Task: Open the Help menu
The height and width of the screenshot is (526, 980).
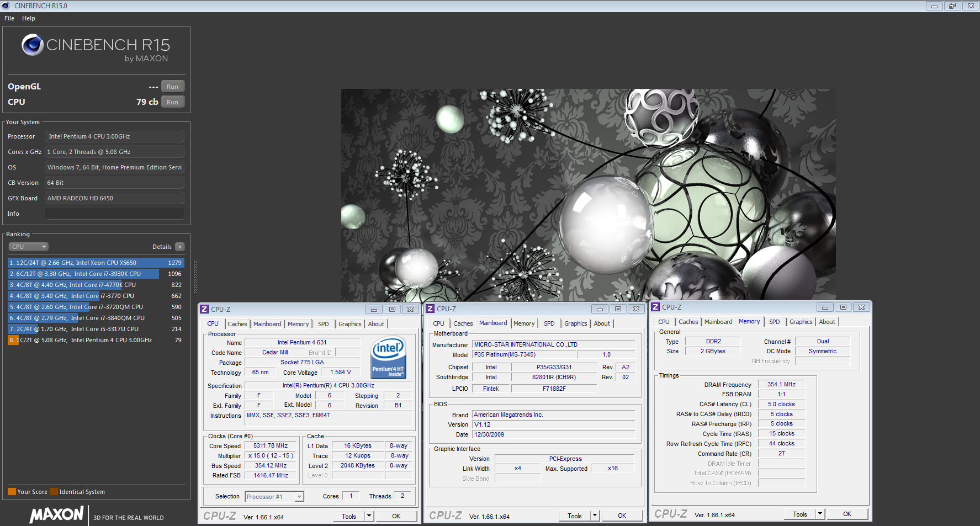Action: click(29, 18)
